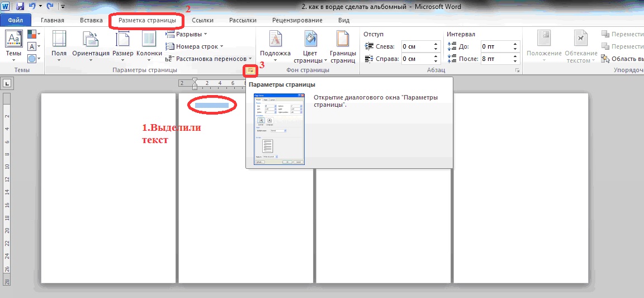This screenshot has width=644, height=298.
Task: Click the page setup preview thumbnail in tooltip
Action: coord(279,129)
